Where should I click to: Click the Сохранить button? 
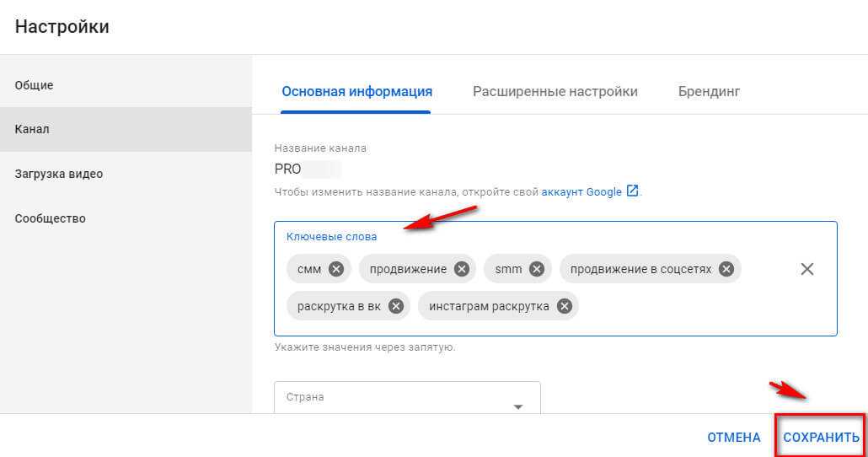click(821, 437)
